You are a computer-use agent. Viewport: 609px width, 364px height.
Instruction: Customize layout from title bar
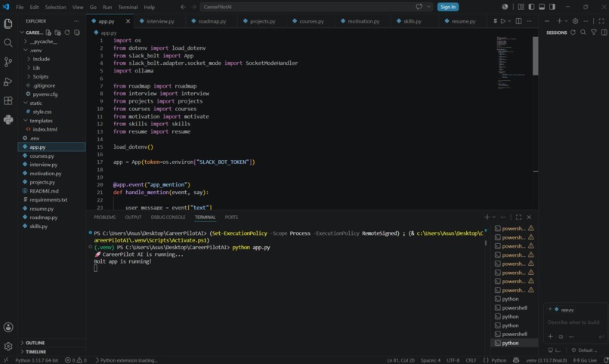click(x=521, y=7)
